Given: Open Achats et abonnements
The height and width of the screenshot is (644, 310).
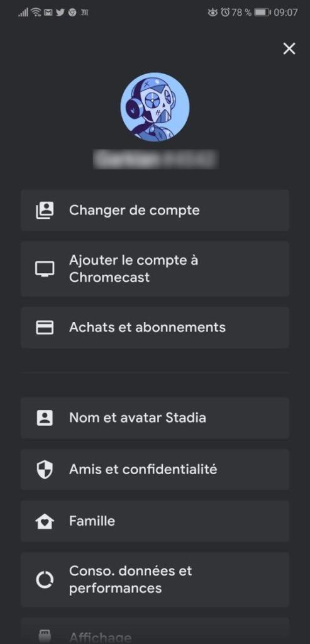Looking at the screenshot, I should [x=155, y=327].
